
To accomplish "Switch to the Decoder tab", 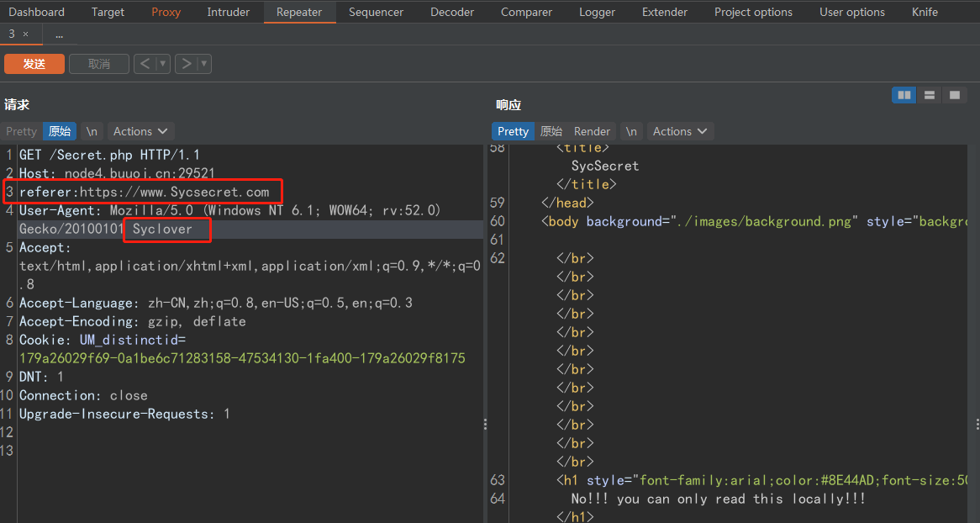I will [452, 12].
